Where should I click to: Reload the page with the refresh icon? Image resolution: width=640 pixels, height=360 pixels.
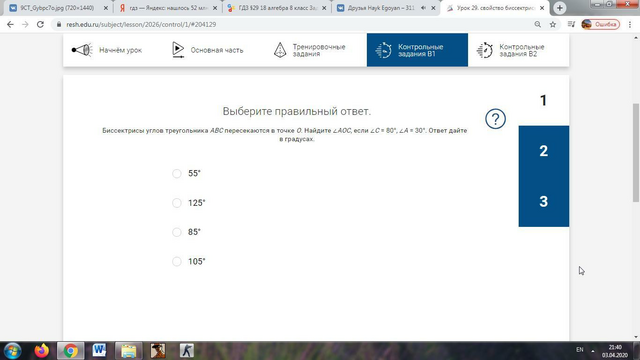(40, 24)
